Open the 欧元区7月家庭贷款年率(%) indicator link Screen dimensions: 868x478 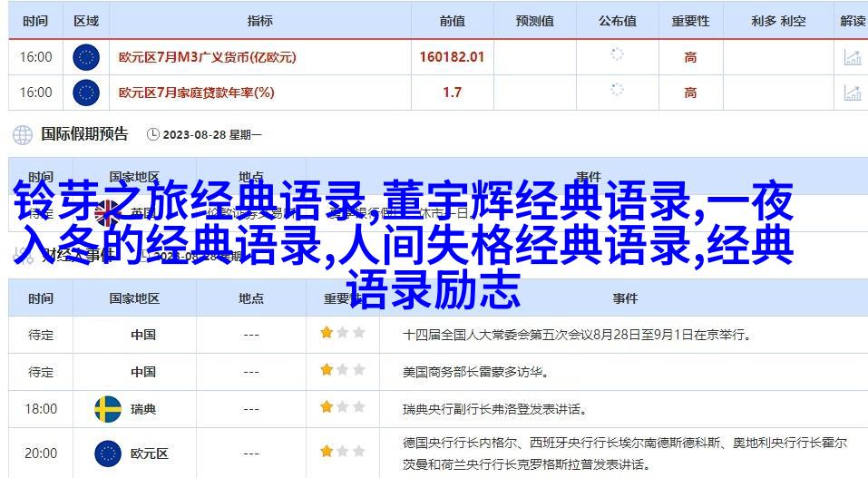click(x=197, y=92)
